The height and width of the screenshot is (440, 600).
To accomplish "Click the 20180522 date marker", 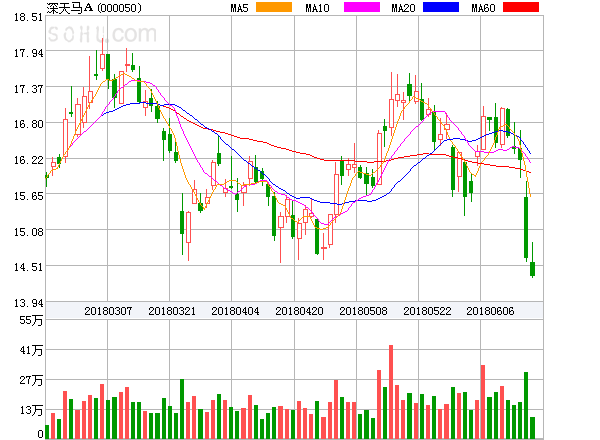I will coord(427,311).
